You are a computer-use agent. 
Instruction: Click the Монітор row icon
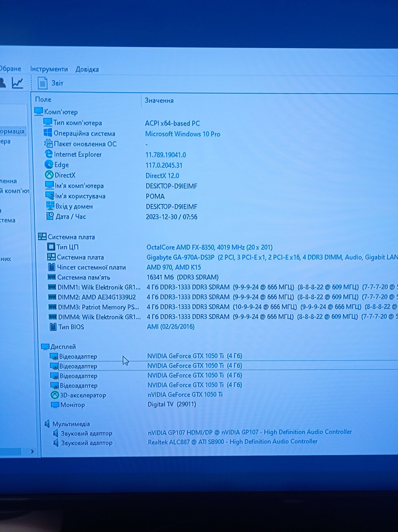click(55, 405)
